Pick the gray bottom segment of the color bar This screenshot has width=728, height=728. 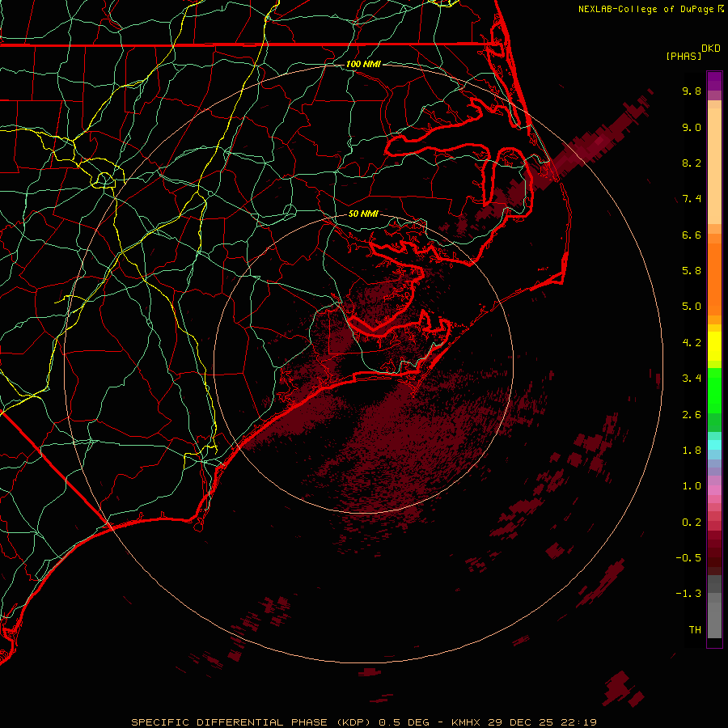click(714, 620)
